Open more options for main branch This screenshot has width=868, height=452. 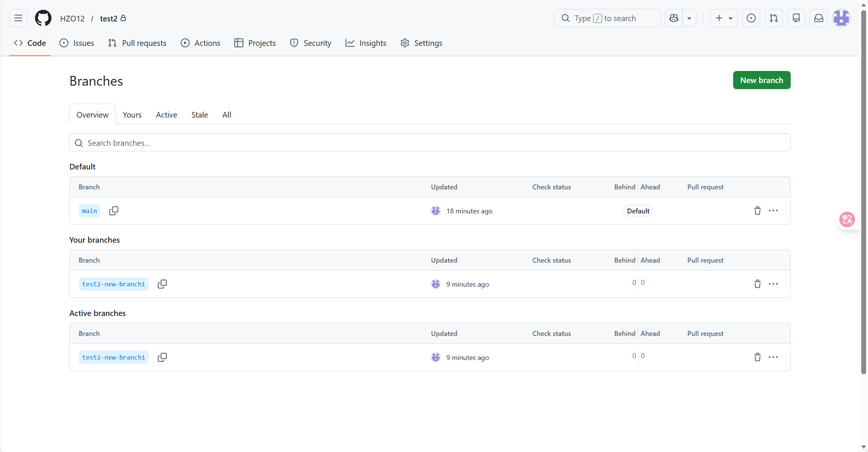[x=773, y=211]
